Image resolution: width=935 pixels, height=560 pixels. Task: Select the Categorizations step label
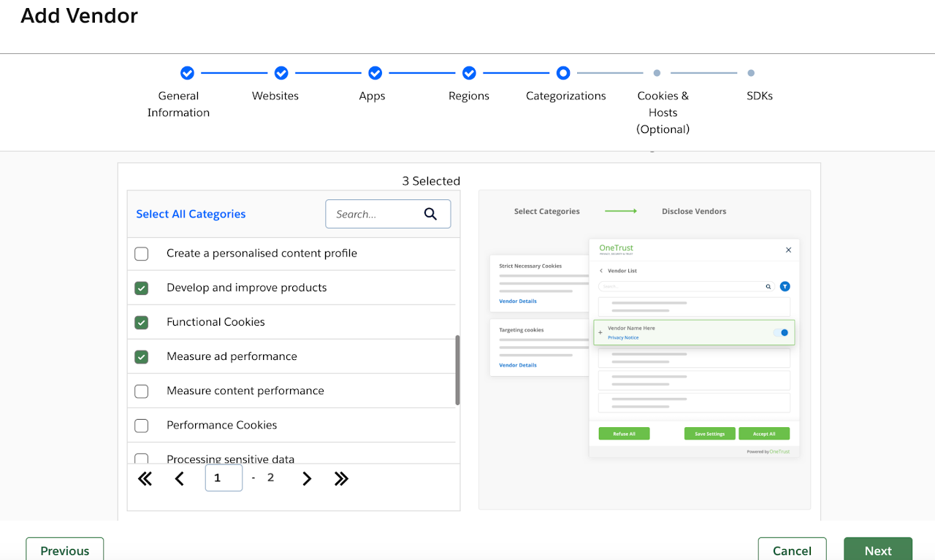[566, 96]
